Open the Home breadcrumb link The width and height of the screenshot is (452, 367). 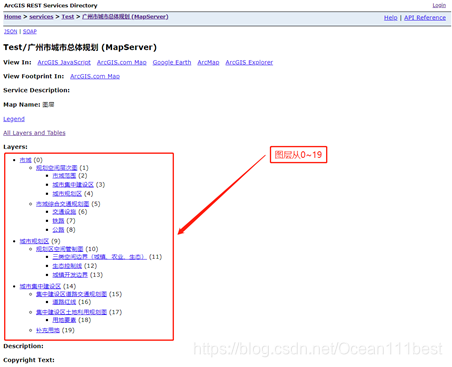pos(12,17)
